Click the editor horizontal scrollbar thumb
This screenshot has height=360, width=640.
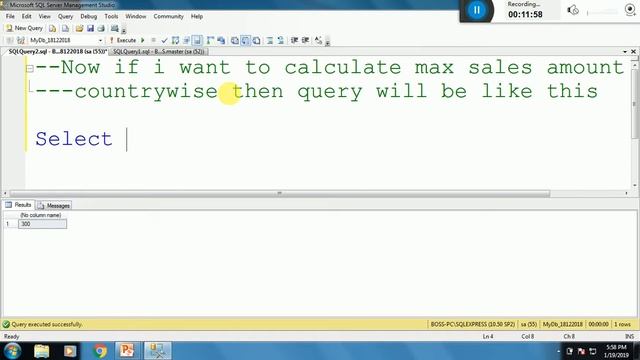point(280,193)
